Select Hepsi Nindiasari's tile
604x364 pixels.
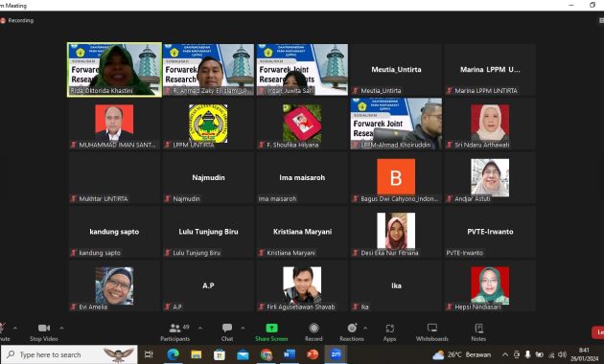[490, 285]
